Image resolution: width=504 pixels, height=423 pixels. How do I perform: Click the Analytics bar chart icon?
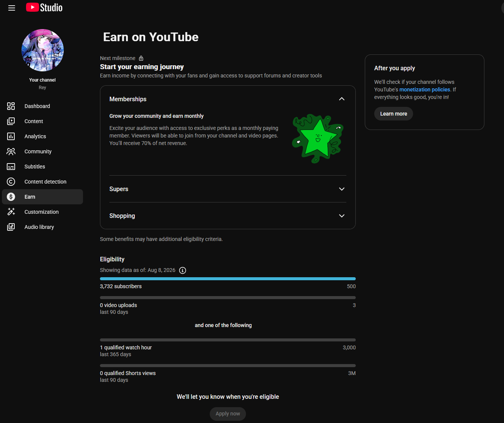(x=11, y=136)
